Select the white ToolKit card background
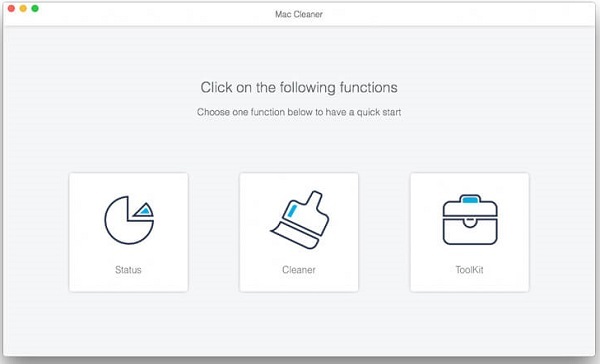600x364 pixels. (470, 232)
